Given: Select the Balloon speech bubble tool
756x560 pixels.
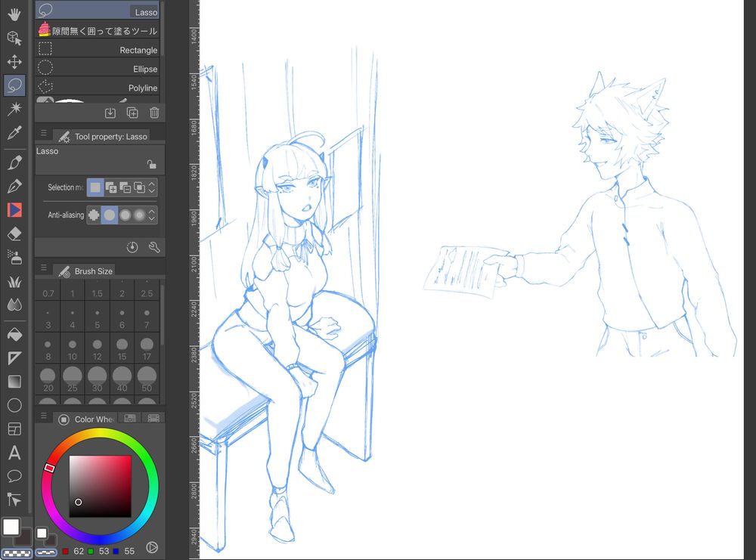Looking at the screenshot, I should point(14,476).
